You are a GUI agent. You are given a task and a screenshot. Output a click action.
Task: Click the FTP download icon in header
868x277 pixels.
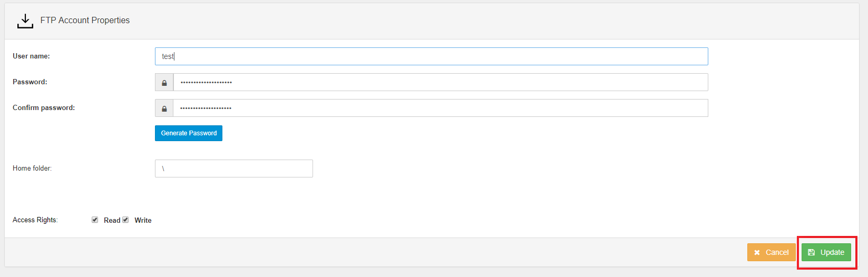[25, 21]
